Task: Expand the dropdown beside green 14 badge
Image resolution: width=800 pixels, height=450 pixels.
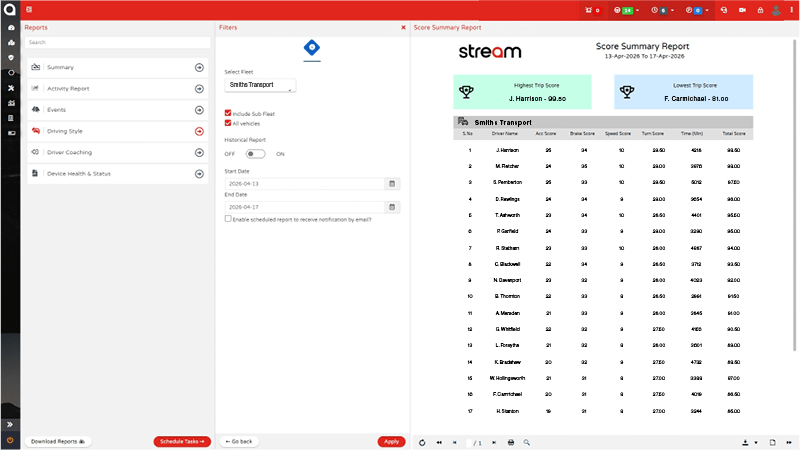Action: coord(637,10)
